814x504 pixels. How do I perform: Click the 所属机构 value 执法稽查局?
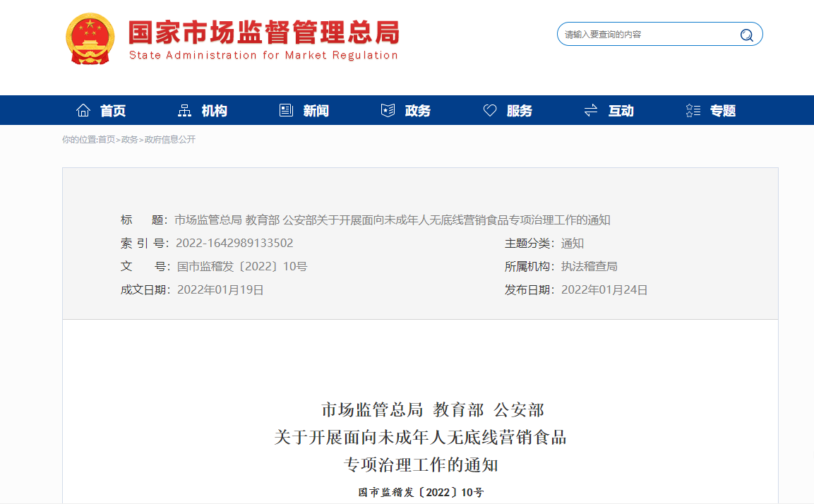click(589, 266)
